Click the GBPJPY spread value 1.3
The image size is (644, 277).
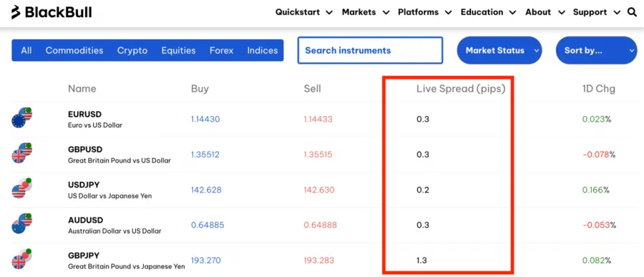[x=421, y=261]
